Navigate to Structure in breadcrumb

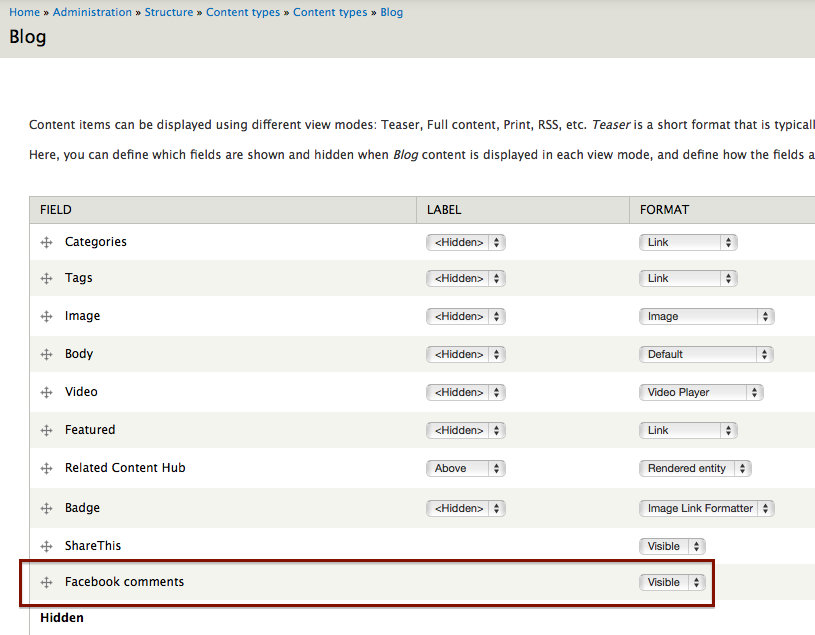(x=169, y=12)
